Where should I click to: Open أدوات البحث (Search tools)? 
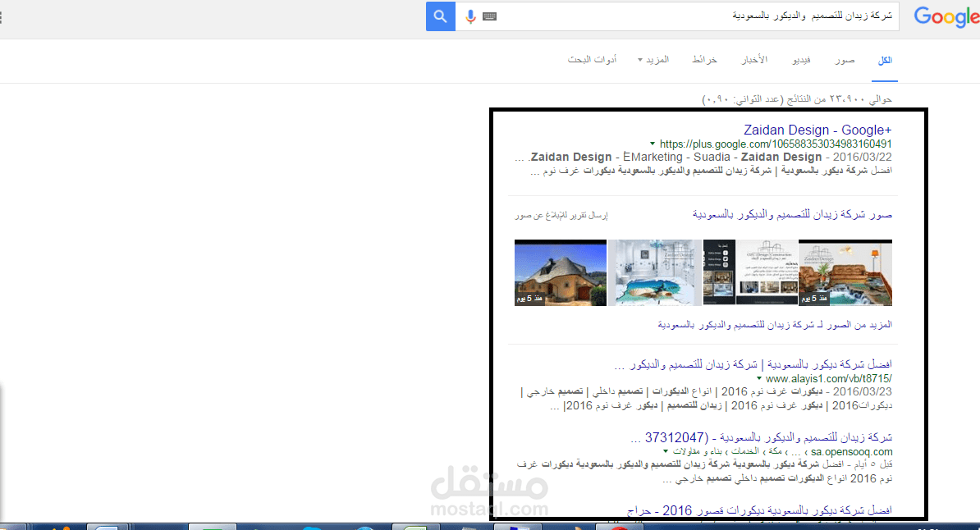[x=592, y=60]
